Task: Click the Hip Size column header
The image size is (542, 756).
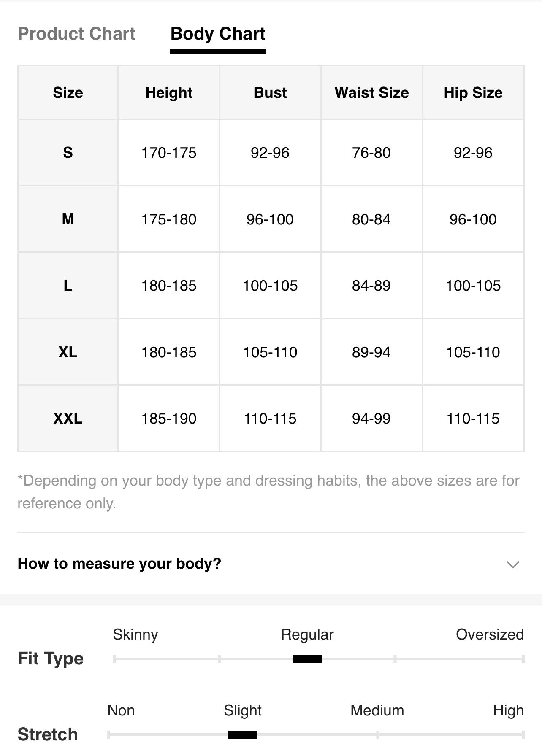Action: tap(473, 93)
